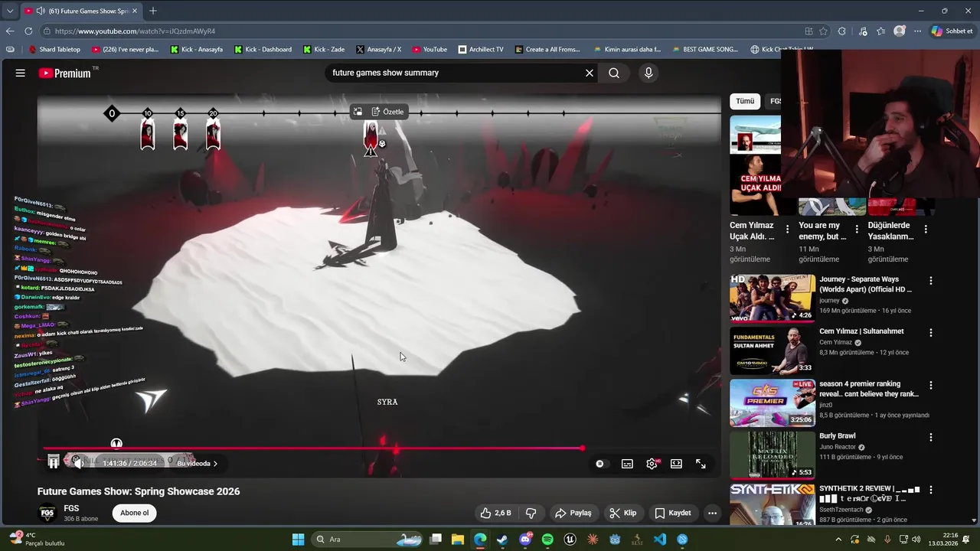980x551 pixels.
Task: Open 'Kick - Anasayfa' bookmark
Action: [x=196, y=49]
